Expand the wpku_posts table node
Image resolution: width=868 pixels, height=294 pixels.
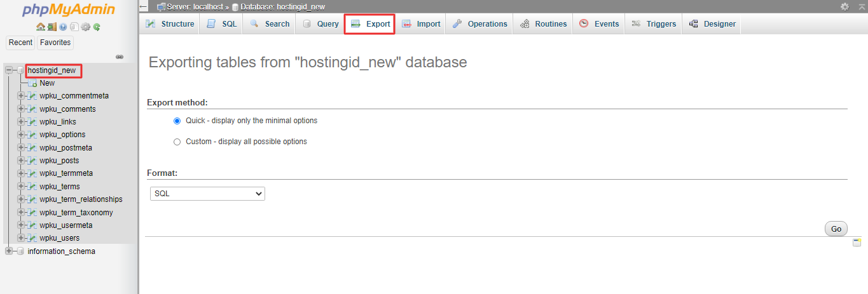pyautogui.click(x=21, y=161)
